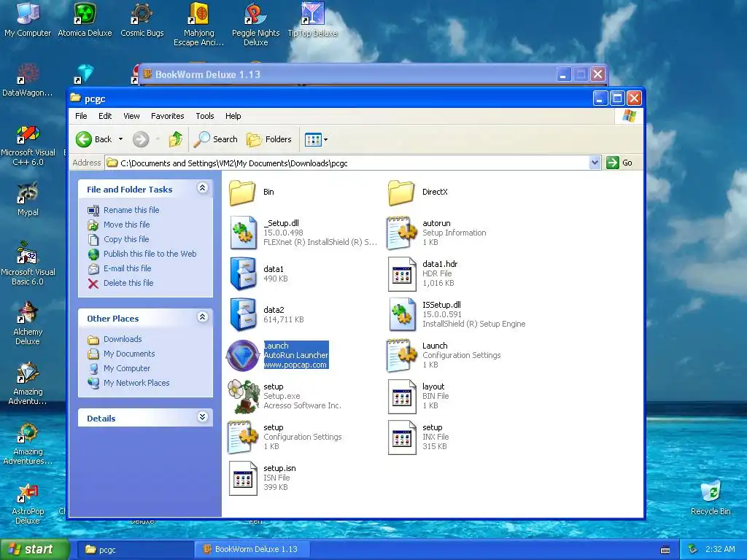Image resolution: width=747 pixels, height=560 pixels.
Task: Select the data1 cabinet file icon
Action: (x=243, y=273)
